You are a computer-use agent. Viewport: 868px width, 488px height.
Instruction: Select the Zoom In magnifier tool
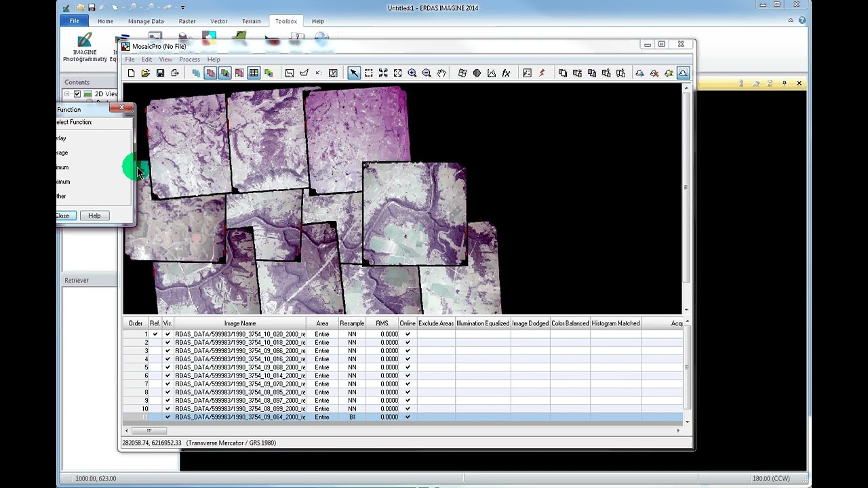pos(412,73)
